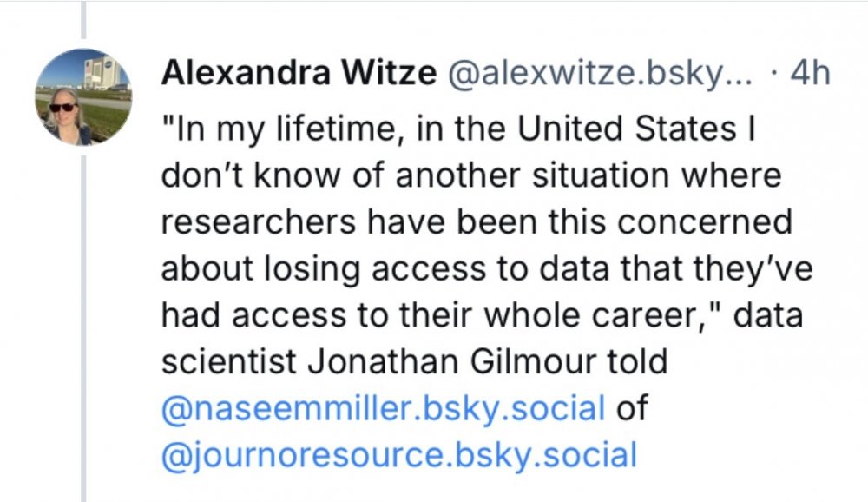This screenshot has width=868, height=502.
Task: Click the line "about losing access to data"
Action: tap(486, 269)
